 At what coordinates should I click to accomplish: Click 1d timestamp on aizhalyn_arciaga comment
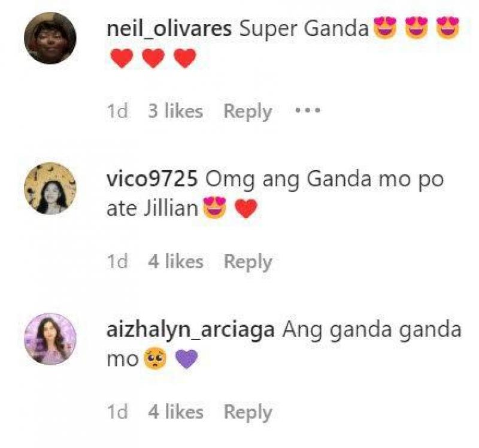(x=117, y=411)
